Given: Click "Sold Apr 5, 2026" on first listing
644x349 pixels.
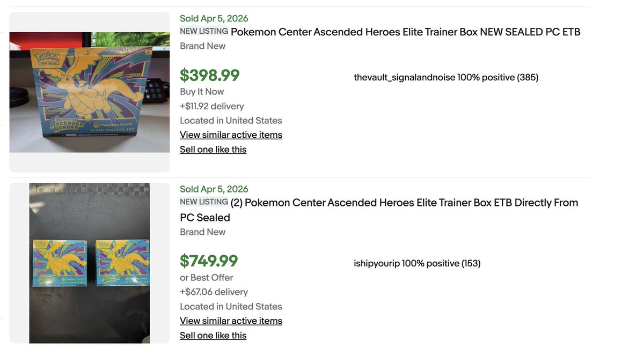Looking at the screenshot, I should coord(214,19).
